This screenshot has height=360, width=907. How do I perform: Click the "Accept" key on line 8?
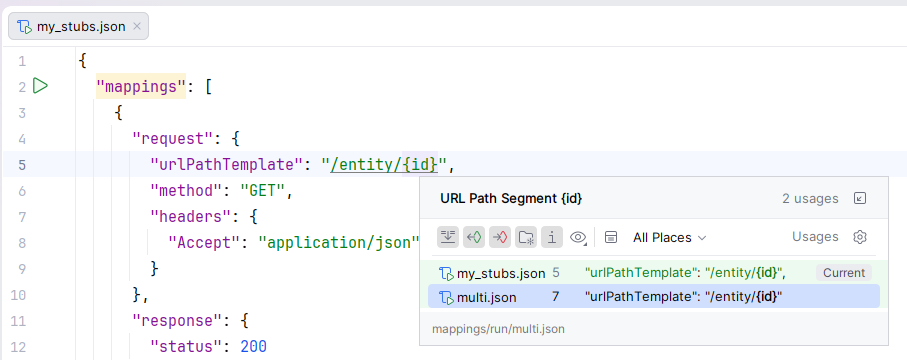point(204,243)
